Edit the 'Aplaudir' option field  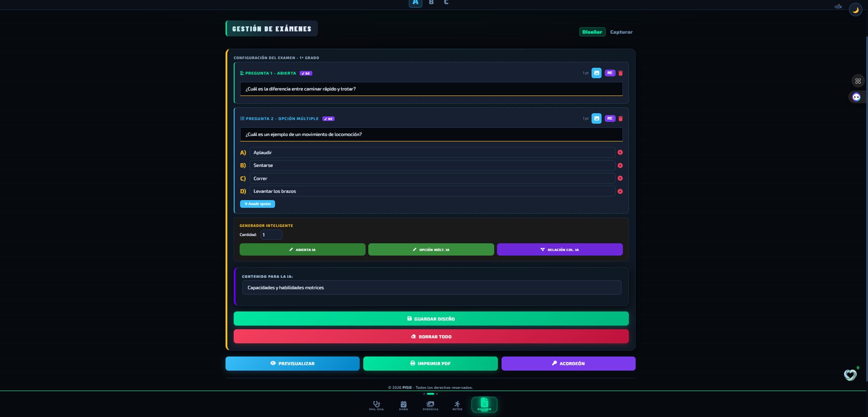pos(432,152)
